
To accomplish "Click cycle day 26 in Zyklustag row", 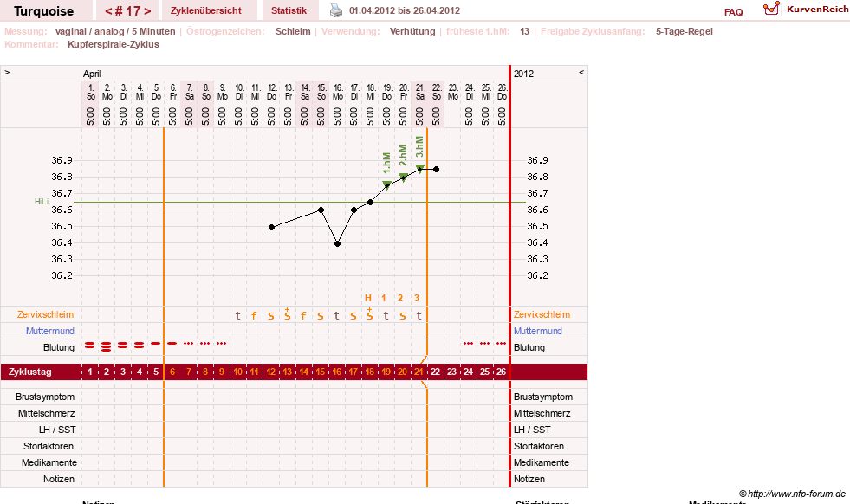I will (x=502, y=372).
